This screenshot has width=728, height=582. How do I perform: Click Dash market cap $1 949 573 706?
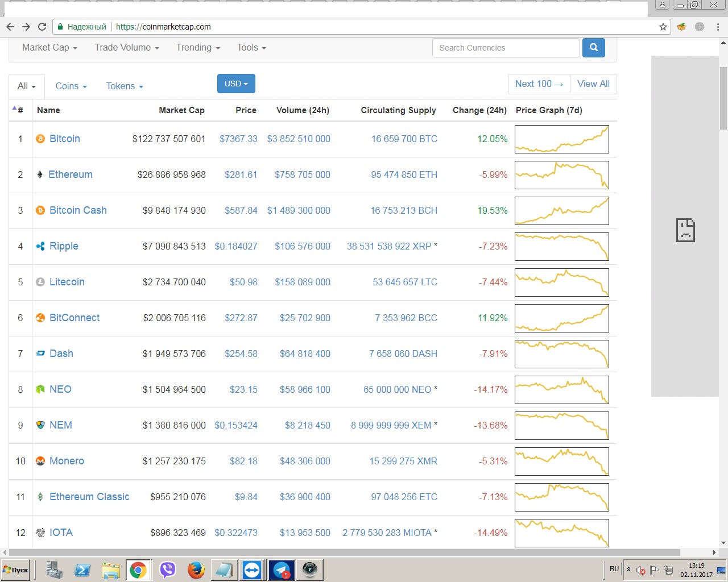point(174,354)
